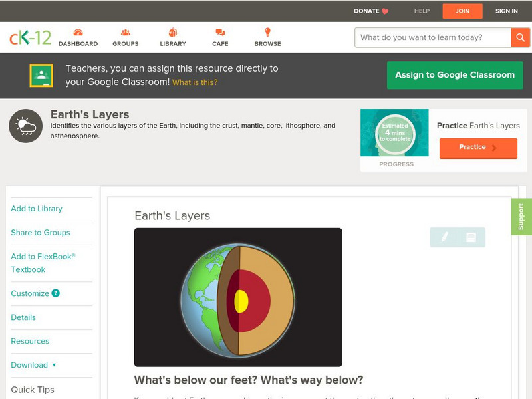The width and height of the screenshot is (532, 399).
Task: Click the Google Classroom icon
Action: [x=41, y=75]
